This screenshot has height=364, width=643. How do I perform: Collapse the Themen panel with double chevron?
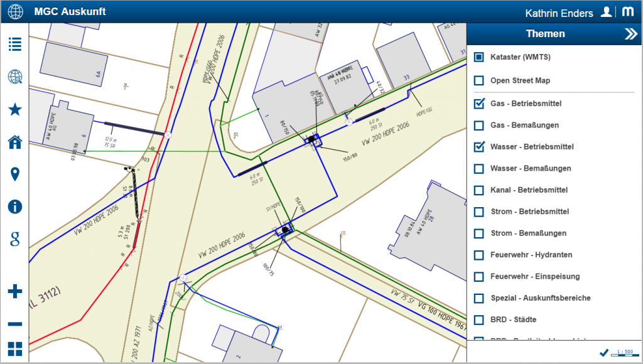630,35
